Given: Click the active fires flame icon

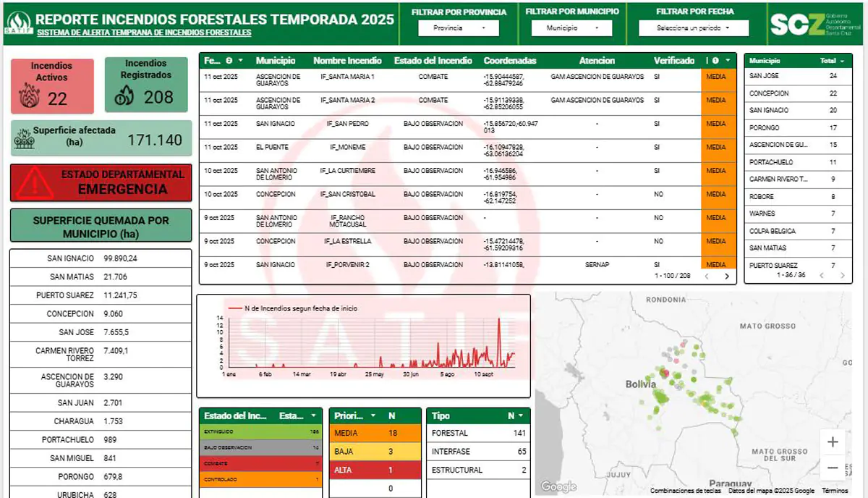Looking at the screenshot, I should pyautogui.click(x=29, y=96).
